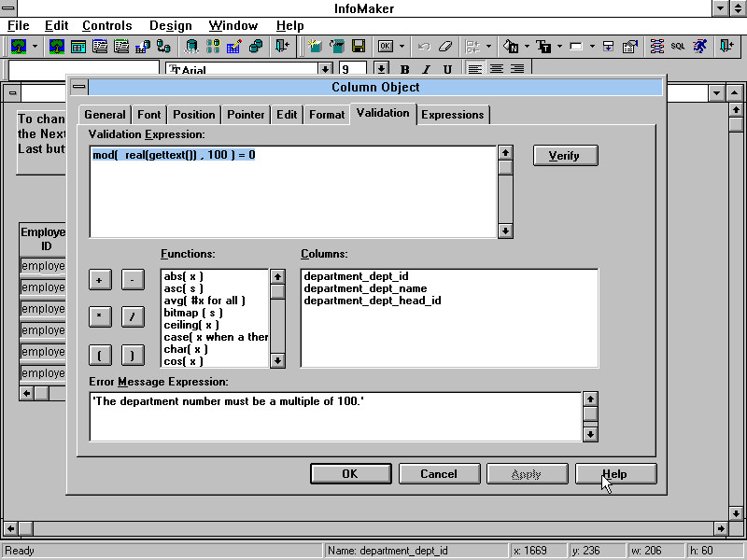This screenshot has width=747, height=560.
Task: Toggle Underline formatting
Action: pyautogui.click(x=447, y=69)
